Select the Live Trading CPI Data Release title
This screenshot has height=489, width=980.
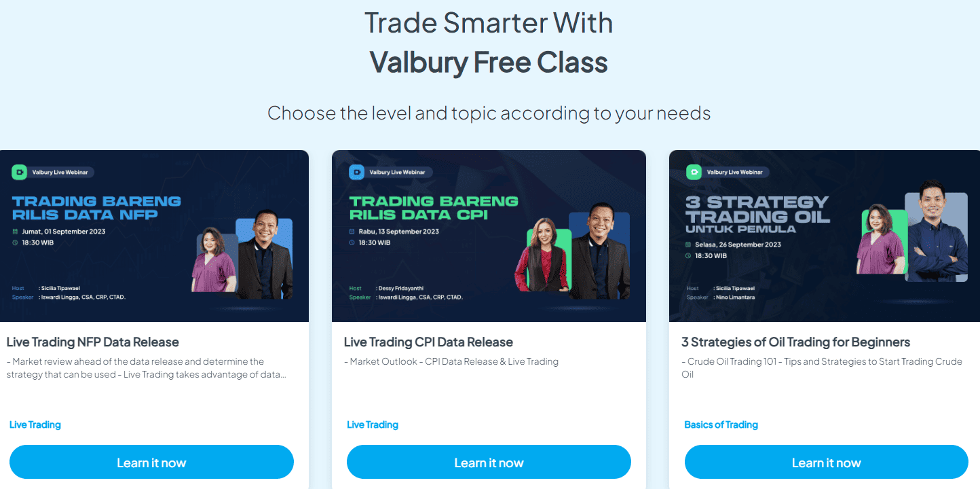click(x=428, y=342)
